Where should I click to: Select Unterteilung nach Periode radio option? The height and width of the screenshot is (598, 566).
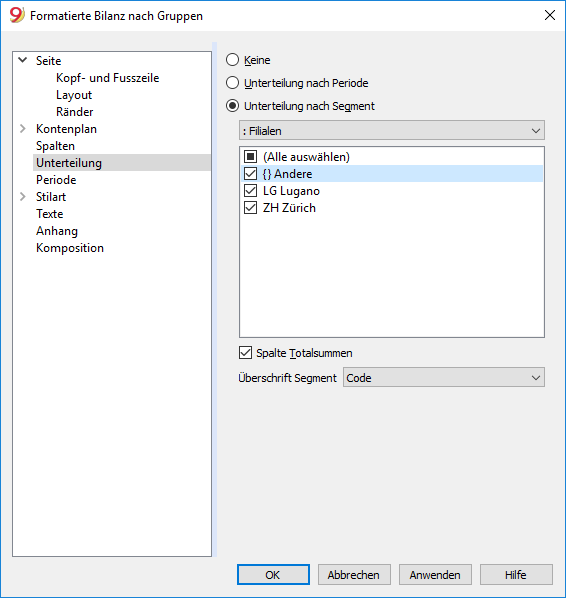point(233,83)
